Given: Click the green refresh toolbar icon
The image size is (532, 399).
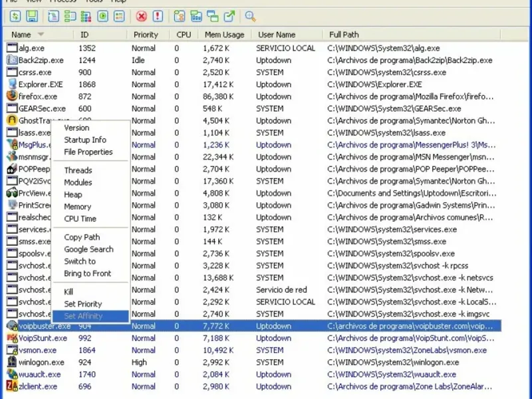Looking at the screenshot, I should click(15, 16).
